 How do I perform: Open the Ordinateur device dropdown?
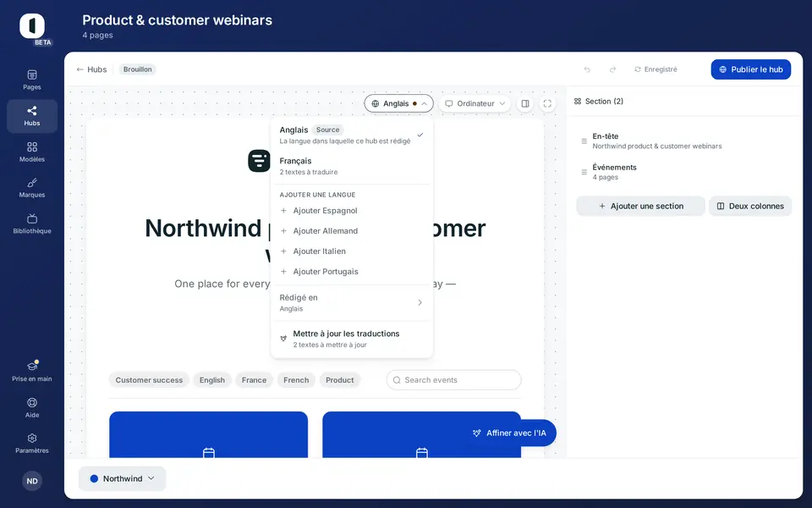[x=475, y=103]
